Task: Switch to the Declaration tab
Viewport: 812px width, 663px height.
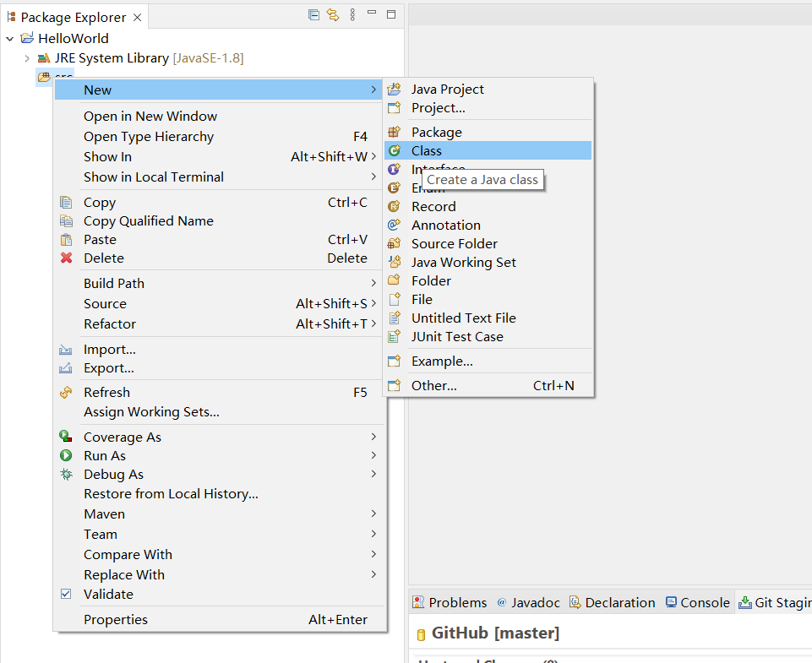Action: (612, 602)
